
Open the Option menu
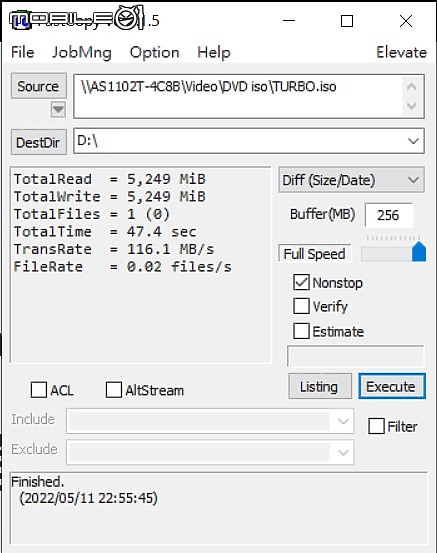pyautogui.click(x=154, y=53)
